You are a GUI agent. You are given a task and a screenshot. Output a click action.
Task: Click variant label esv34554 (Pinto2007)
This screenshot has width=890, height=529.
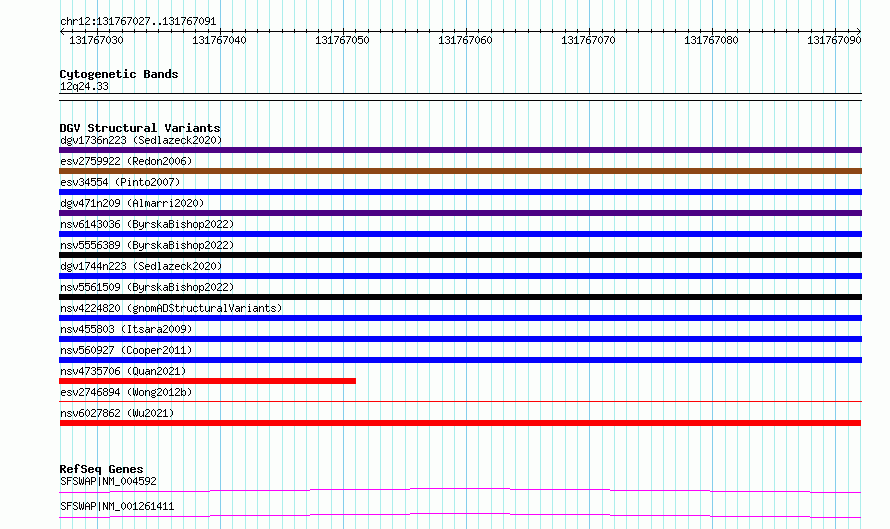[120, 182]
